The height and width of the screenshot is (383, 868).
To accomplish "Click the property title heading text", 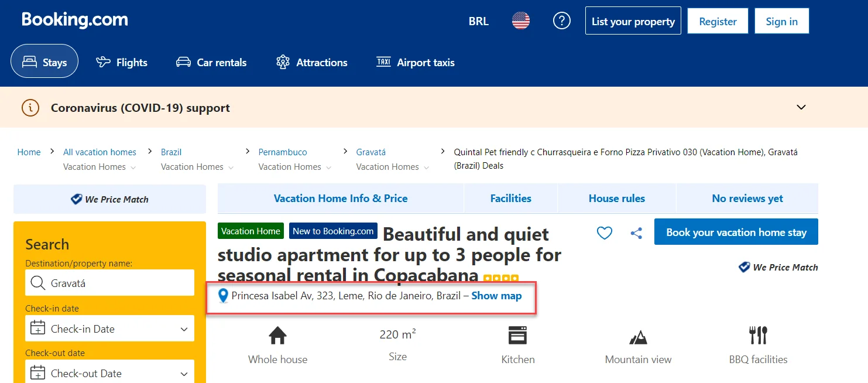I will coord(389,254).
